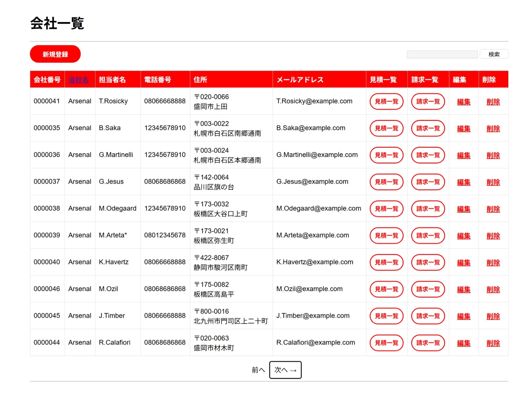
Task: Click the 検索 search button
Action: pyautogui.click(x=494, y=54)
